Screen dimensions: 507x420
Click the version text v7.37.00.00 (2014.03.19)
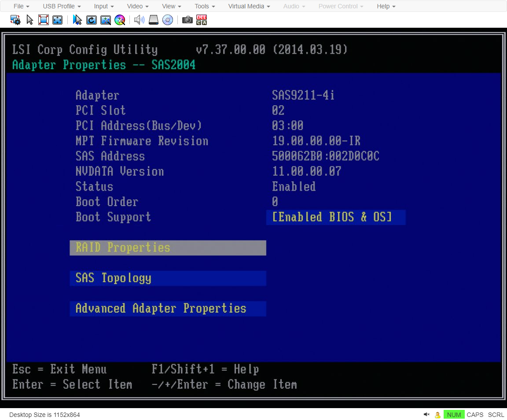coord(272,49)
